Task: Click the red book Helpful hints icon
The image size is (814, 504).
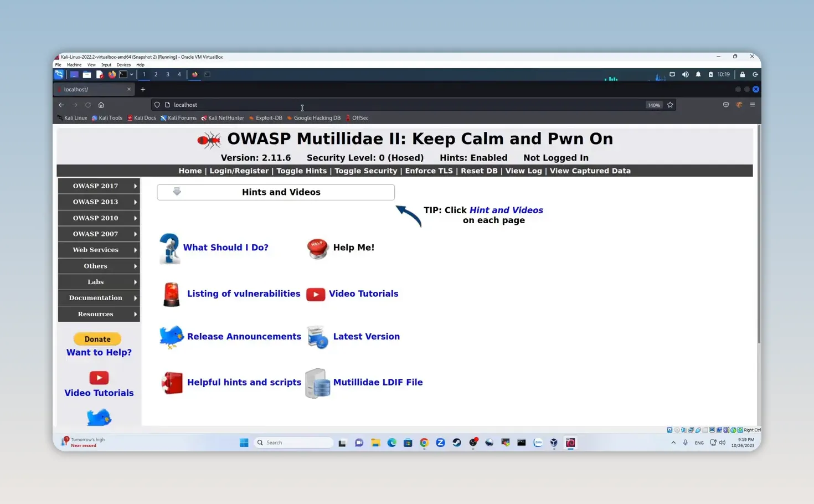Action: pos(172,383)
